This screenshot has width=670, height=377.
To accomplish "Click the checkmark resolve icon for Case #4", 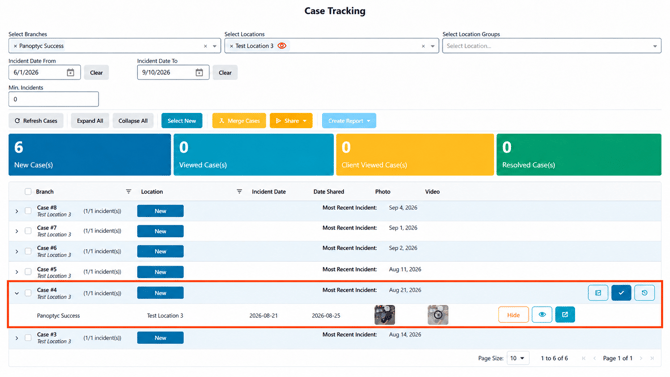I will [621, 293].
